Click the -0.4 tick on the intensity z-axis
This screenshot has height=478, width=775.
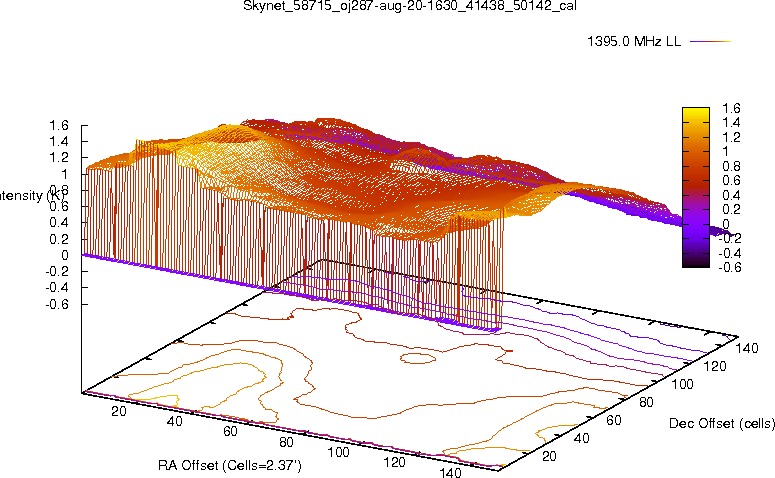[57, 287]
